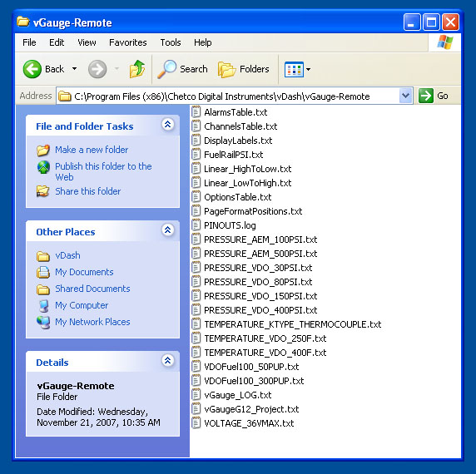Click the Make a new folder link

pyautogui.click(x=92, y=150)
